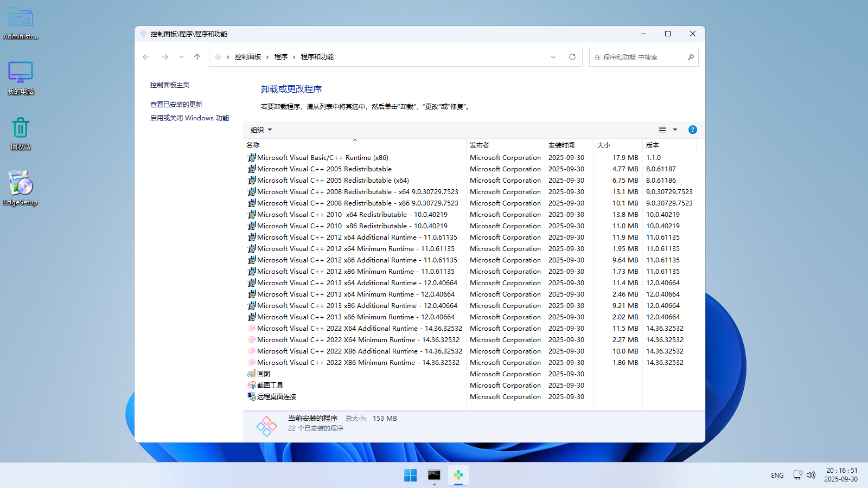Click the ENG language indicator

tap(777, 476)
